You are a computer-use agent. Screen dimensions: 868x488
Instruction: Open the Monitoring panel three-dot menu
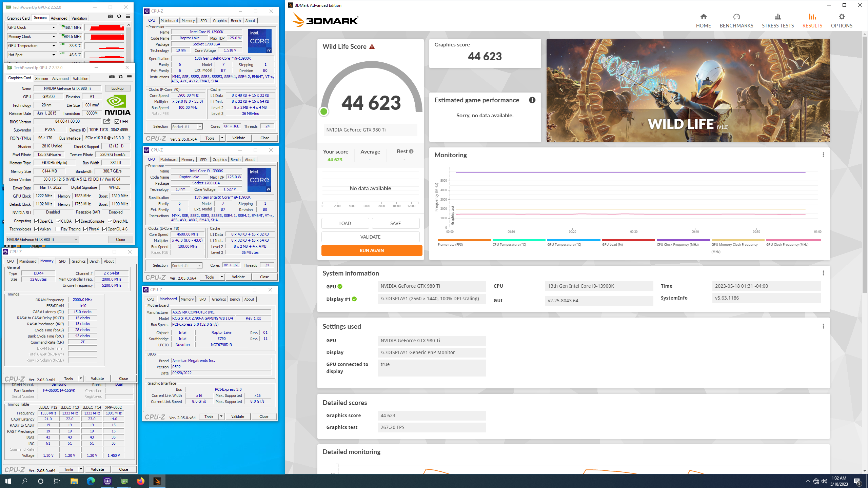[823, 155]
